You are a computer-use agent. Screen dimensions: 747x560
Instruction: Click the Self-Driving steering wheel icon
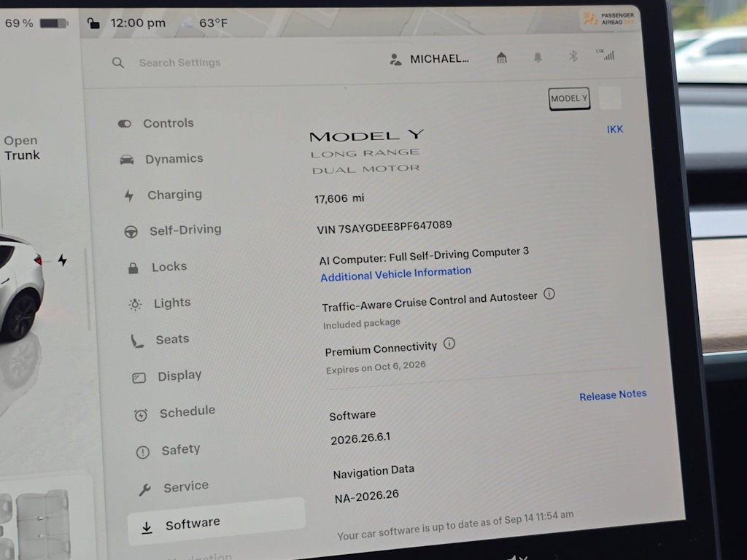[x=131, y=232]
